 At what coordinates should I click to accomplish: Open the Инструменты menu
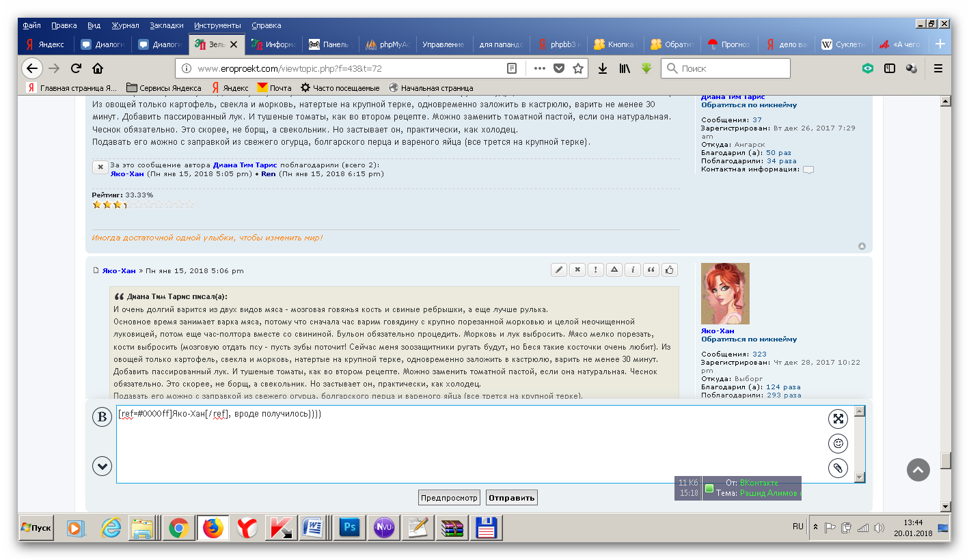(217, 25)
